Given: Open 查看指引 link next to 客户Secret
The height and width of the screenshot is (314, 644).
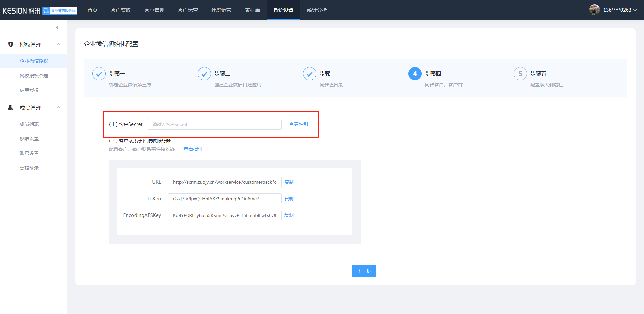Looking at the screenshot, I should coord(299,124).
